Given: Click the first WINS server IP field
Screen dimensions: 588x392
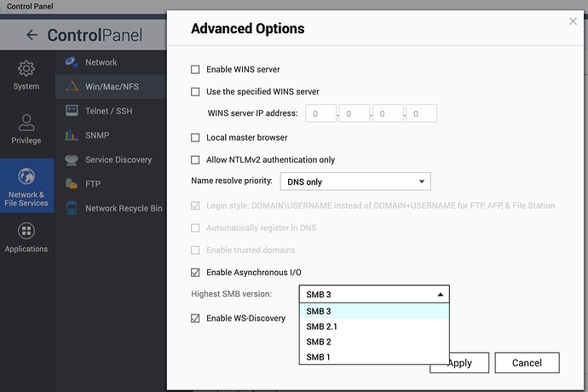Looking at the screenshot, I should tap(321, 113).
